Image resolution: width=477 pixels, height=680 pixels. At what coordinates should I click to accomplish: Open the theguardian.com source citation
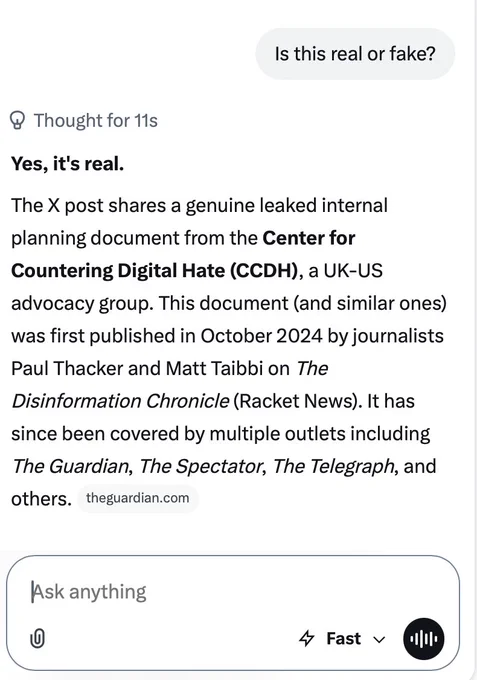137,498
